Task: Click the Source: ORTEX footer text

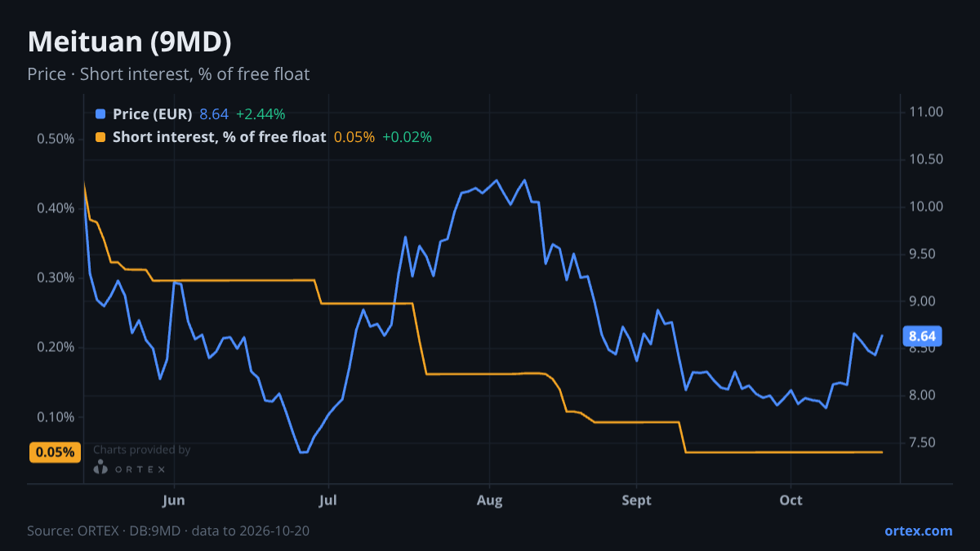Action: 168,531
